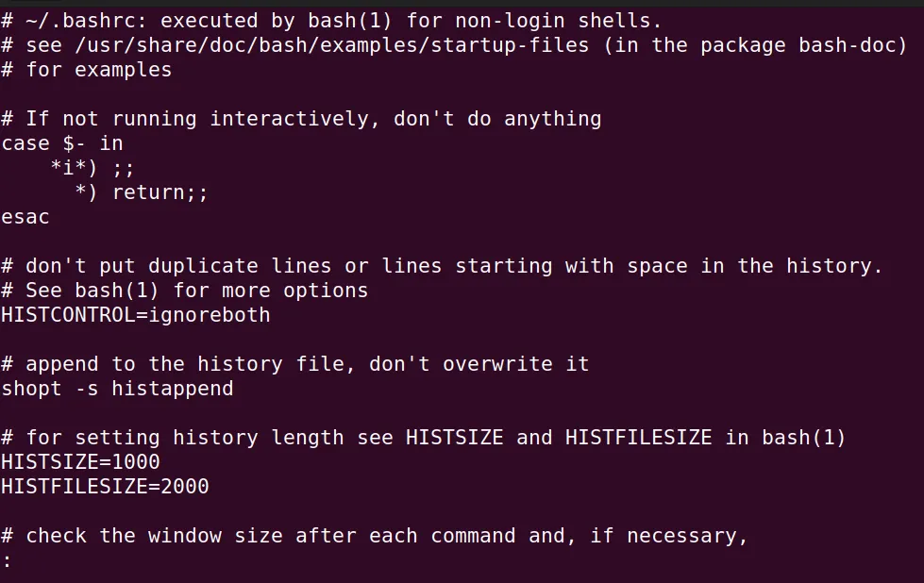Image resolution: width=924 pixels, height=583 pixels.
Task: Click the 'esac' keyword
Action: [25, 217]
